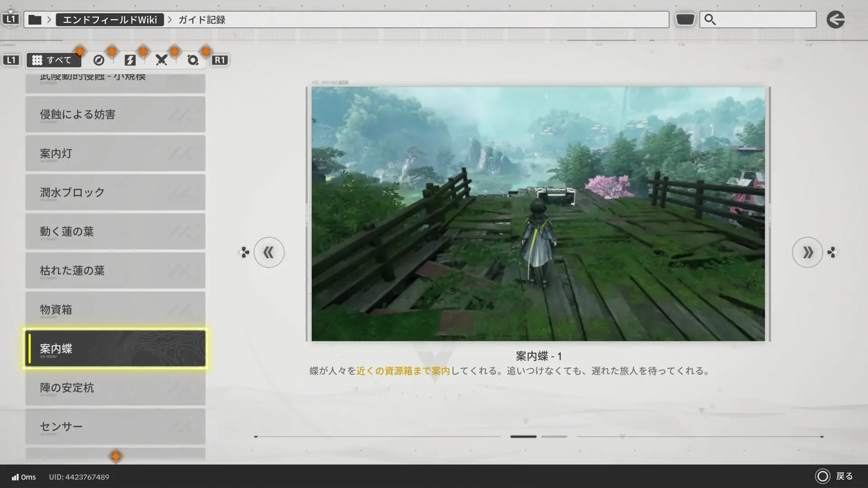Select the compass exploration category icon
The width and height of the screenshot is (868, 488).
click(x=99, y=60)
